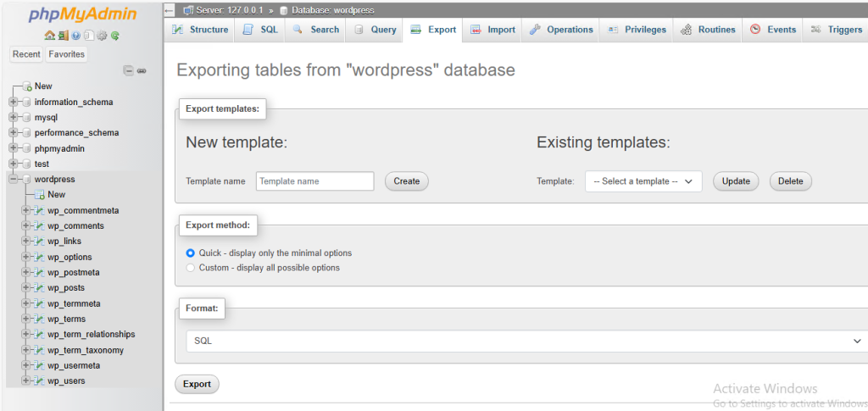
Task: Click the wp_terms table icon
Action: pos(39,319)
